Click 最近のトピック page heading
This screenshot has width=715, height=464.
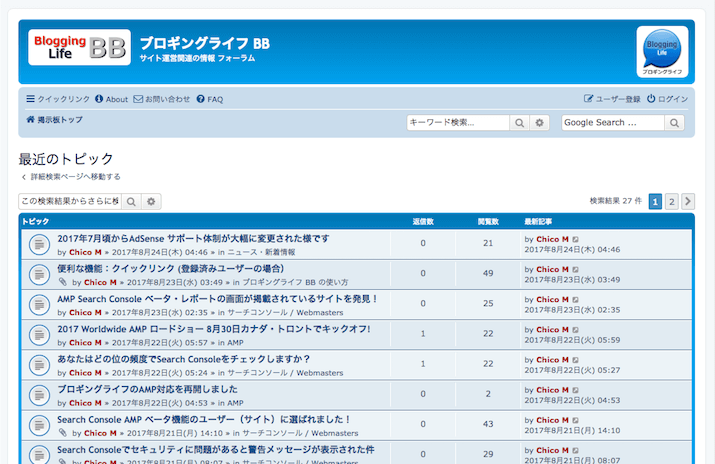pyautogui.click(x=66, y=159)
